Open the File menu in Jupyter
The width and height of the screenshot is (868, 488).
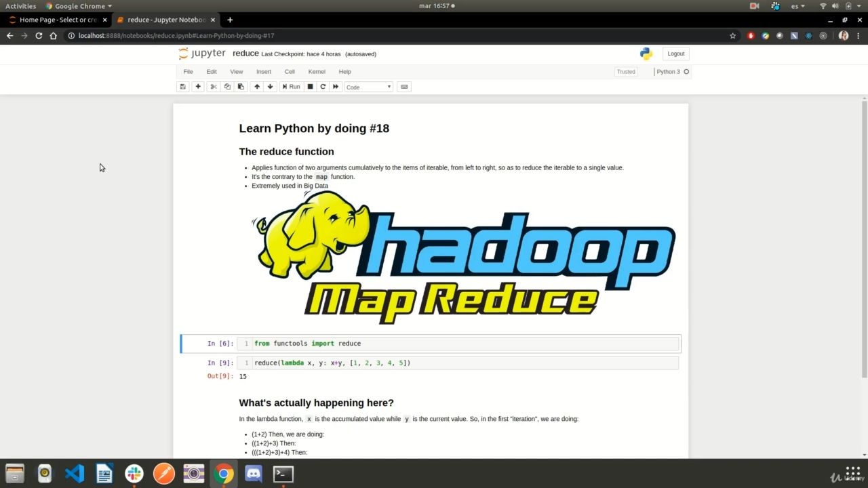(x=189, y=72)
